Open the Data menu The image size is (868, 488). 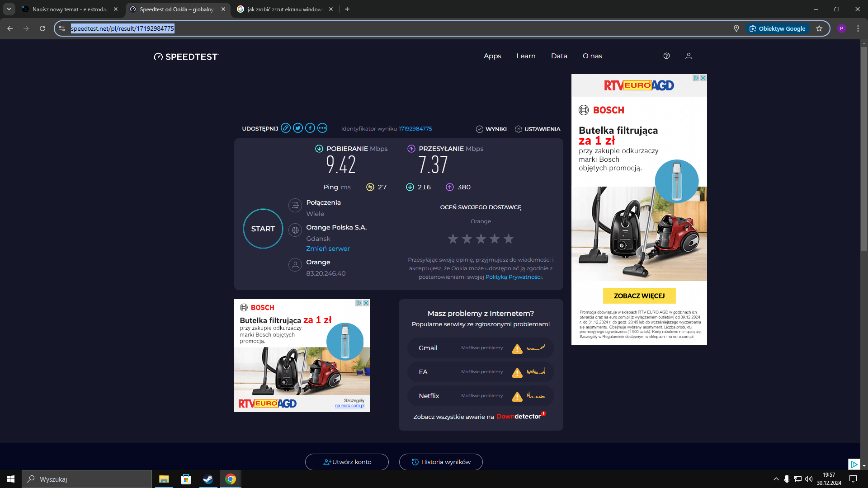tap(559, 56)
